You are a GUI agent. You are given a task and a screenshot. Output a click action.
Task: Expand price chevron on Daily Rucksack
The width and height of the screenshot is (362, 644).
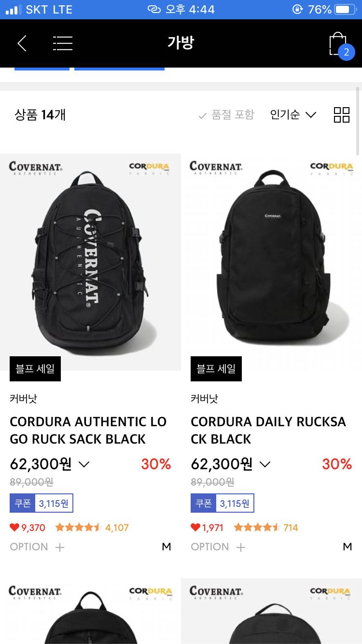[265, 464]
